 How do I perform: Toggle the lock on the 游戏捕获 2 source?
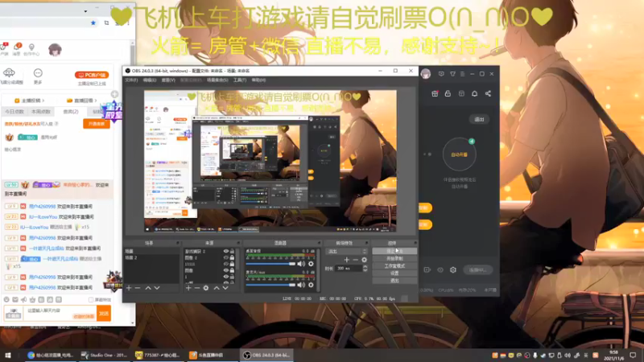(x=232, y=251)
